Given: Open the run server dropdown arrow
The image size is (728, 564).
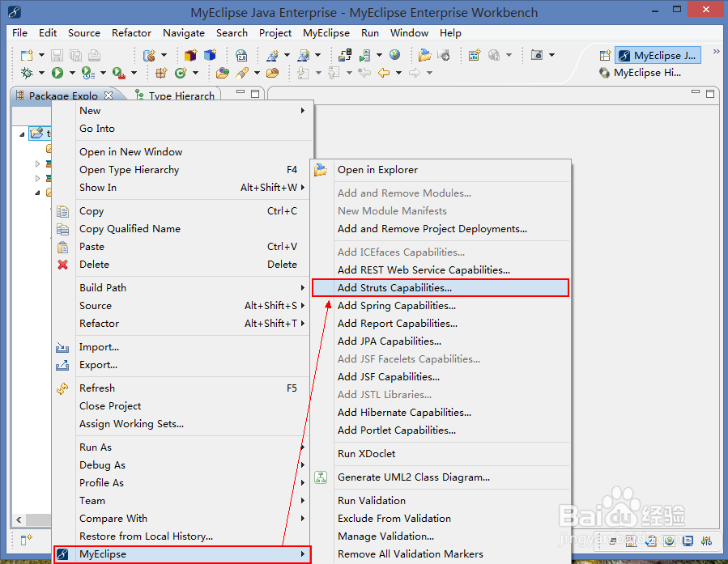Looking at the screenshot, I should coord(379,55).
